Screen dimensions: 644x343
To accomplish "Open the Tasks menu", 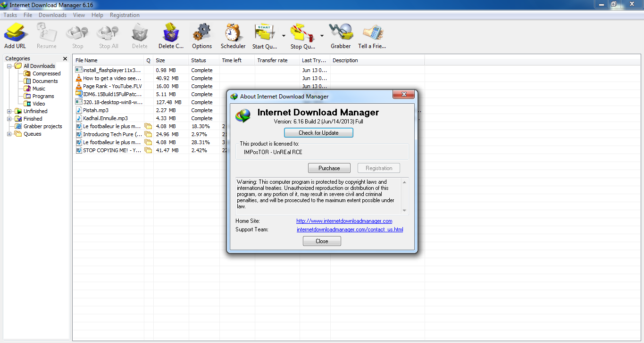I will 10,15.
